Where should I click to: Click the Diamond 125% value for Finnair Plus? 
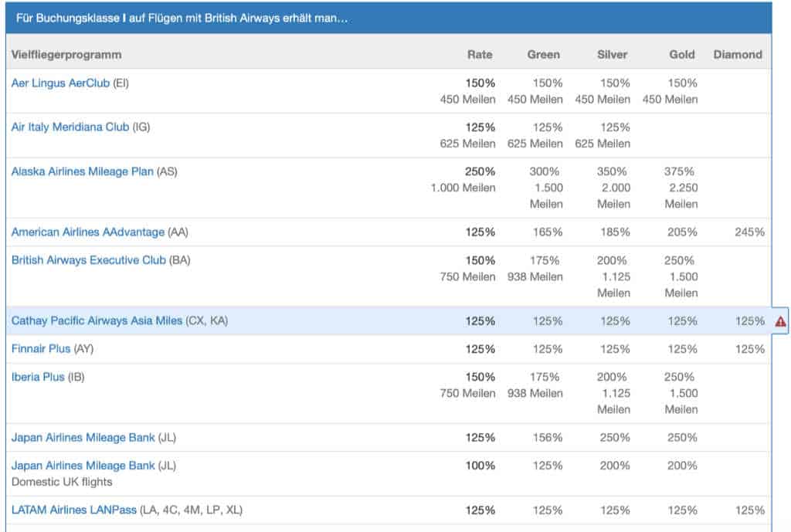click(x=749, y=348)
